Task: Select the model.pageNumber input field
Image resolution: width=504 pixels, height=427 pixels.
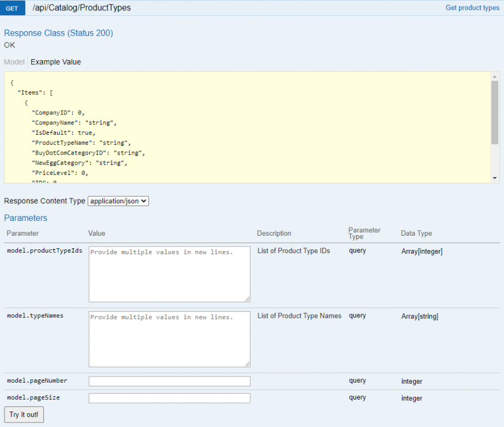Action: click(169, 382)
